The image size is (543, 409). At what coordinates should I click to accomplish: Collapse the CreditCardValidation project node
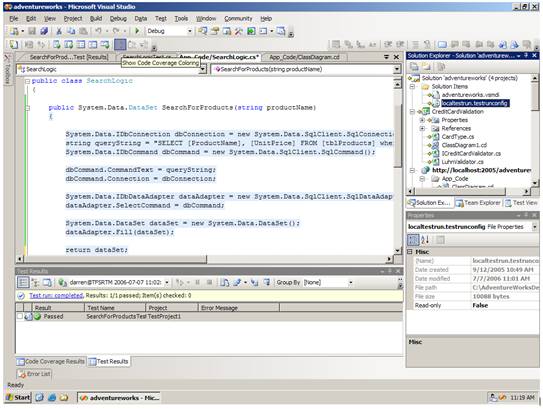coord(412,112)
